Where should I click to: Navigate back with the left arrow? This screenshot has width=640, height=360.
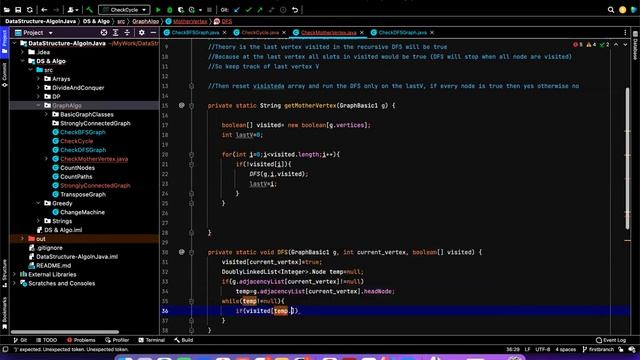click(x=44, y=10)
